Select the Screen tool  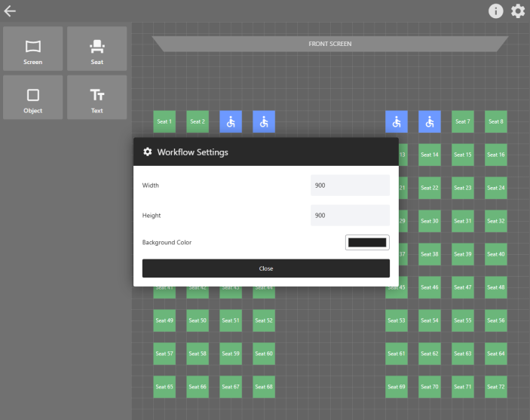click(32, 49)
